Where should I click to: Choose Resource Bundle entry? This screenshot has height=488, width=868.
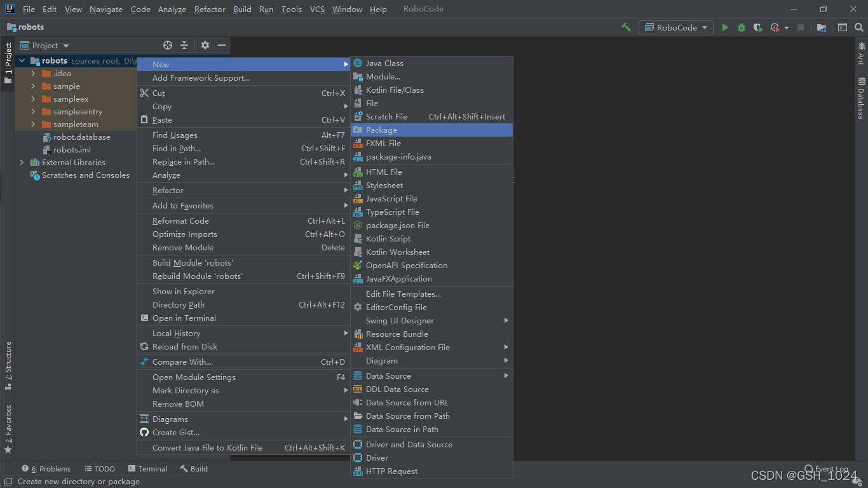[x=432, y=334]
